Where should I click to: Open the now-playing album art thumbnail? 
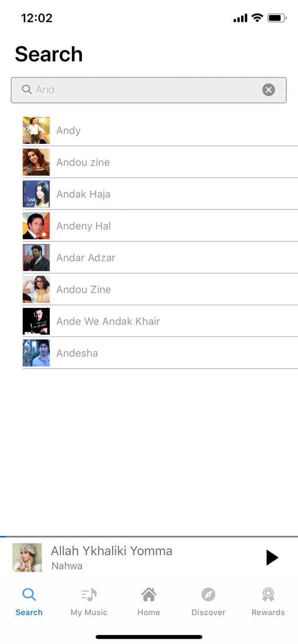click(x=27, y=557)
